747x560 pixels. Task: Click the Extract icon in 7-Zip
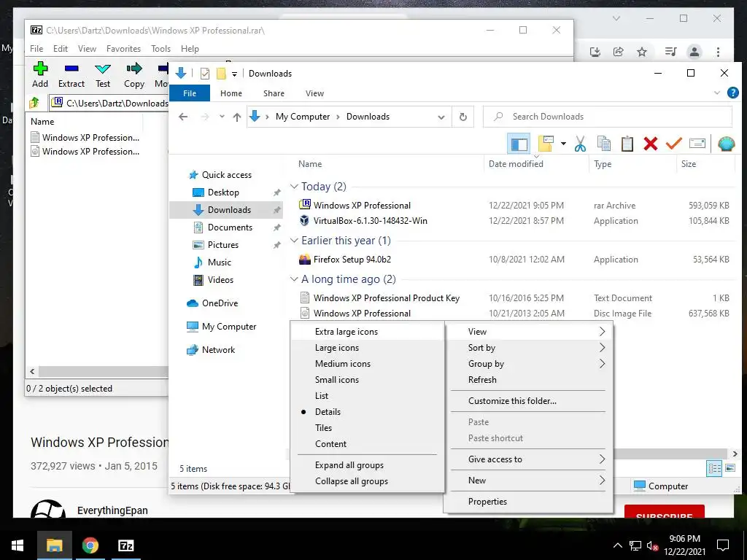tap(71, 75)
